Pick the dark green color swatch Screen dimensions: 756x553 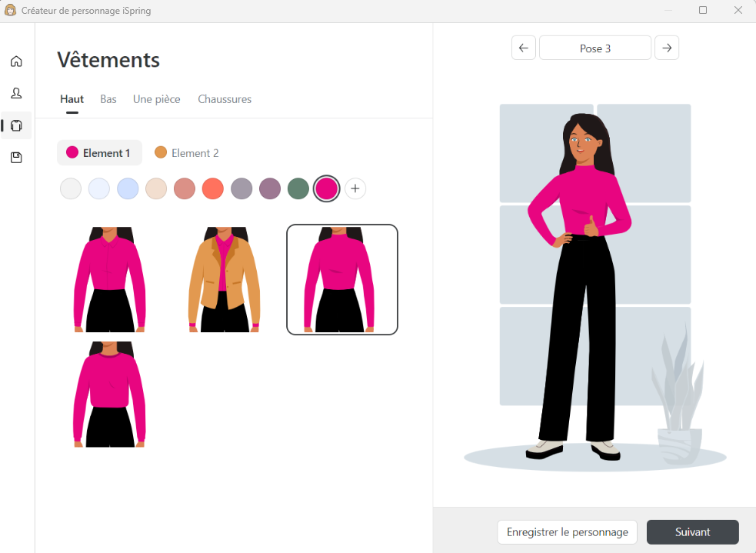point(298,188)
